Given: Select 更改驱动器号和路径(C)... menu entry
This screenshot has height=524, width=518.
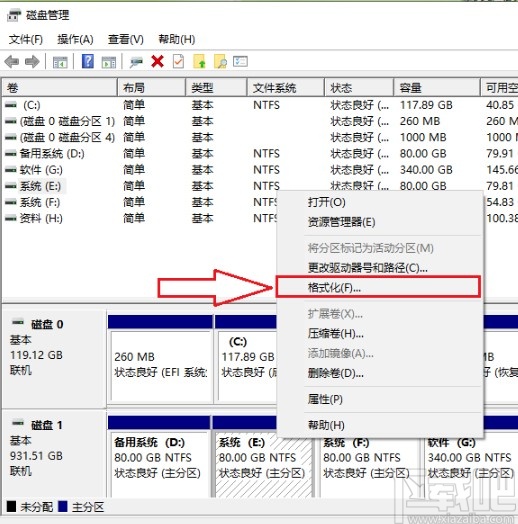Looking at the screenshot, I should tap(380, 268).
